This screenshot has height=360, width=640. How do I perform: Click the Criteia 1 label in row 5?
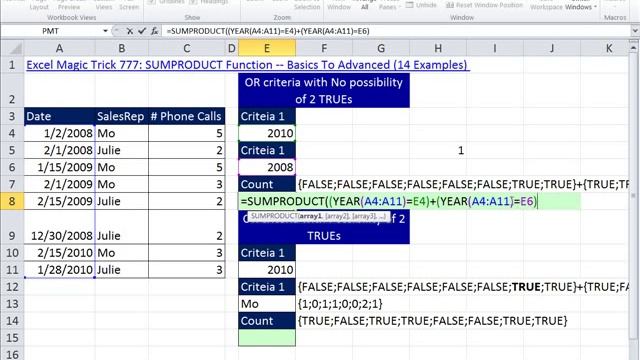click(x=267, y=150)
